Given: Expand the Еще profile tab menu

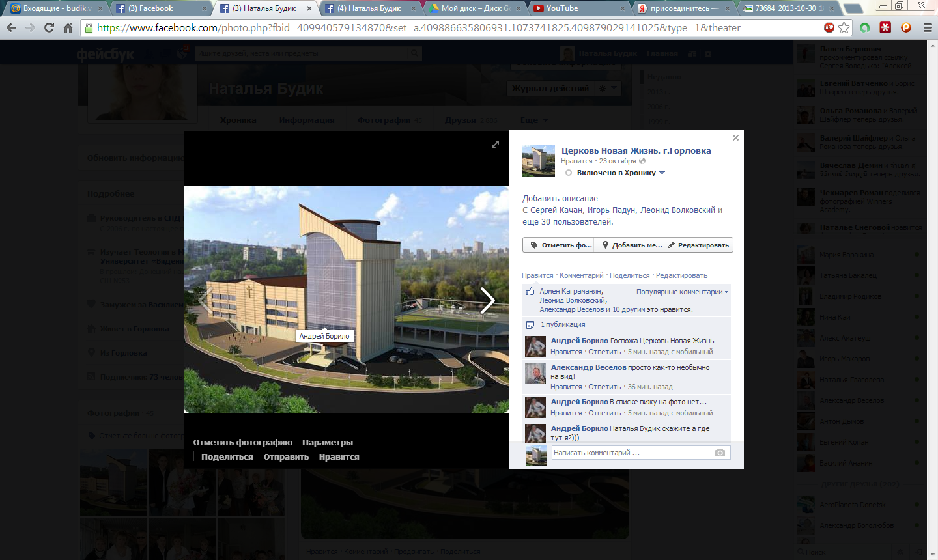Looking at the screenshot, I should [x=534, y=120].
